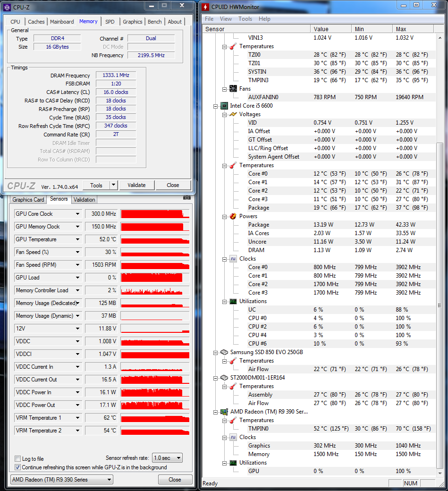
Task: Click thermometer icon under ST2000DM001 Temperatures
Action: pyautogui.click(x=233, y=386)
